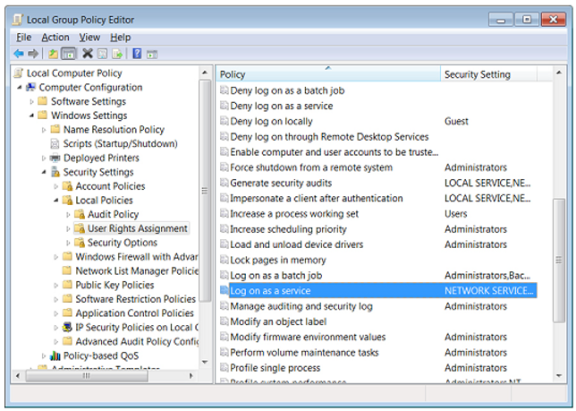Click the Up one level folder icon
The height and width of the screenshot is (411, 576).
click(x=53, y=54)
